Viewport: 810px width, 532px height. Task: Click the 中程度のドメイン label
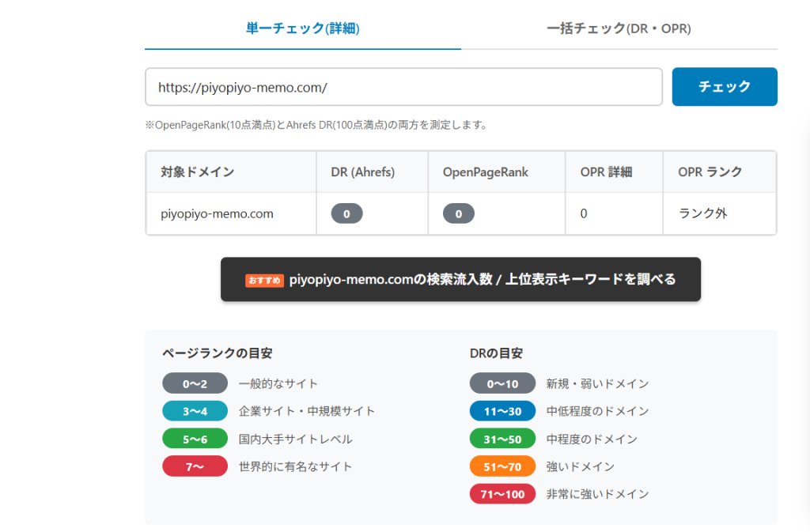(x=592, y=440)
